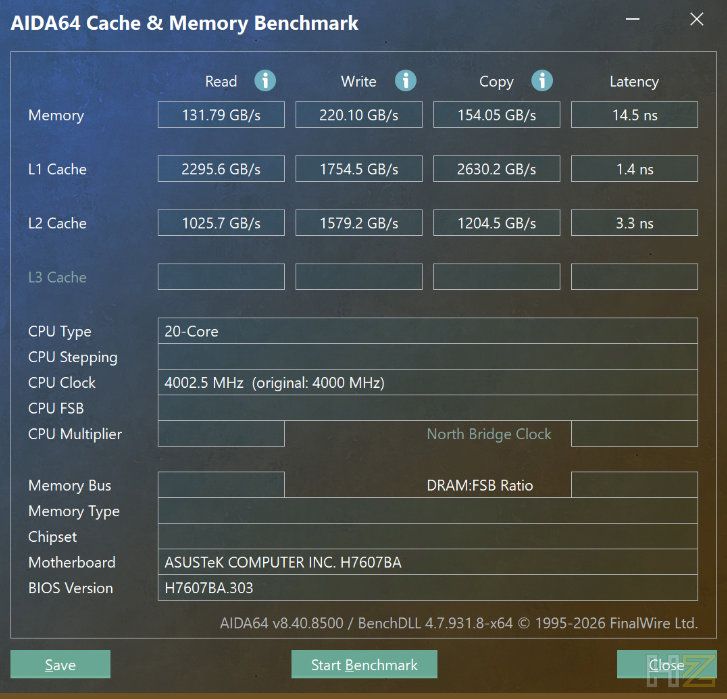This screenshot has width=727, height=699.
Task: Click the CPU Clock value 4002.5 MHz
Action: (427, 382)
